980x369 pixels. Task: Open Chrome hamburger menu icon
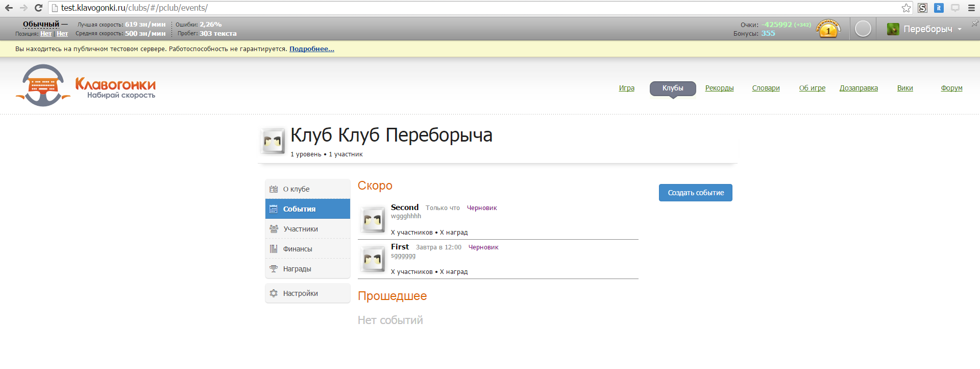coord(971,8)
